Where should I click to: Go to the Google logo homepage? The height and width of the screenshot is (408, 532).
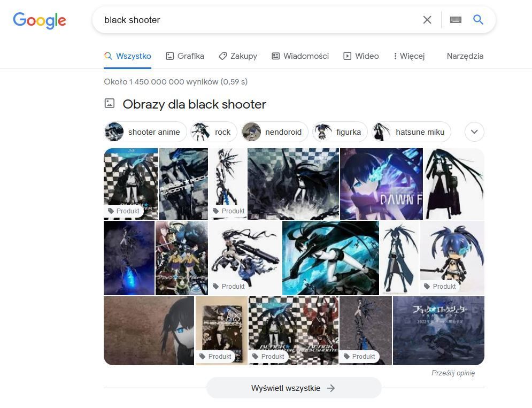40,20
